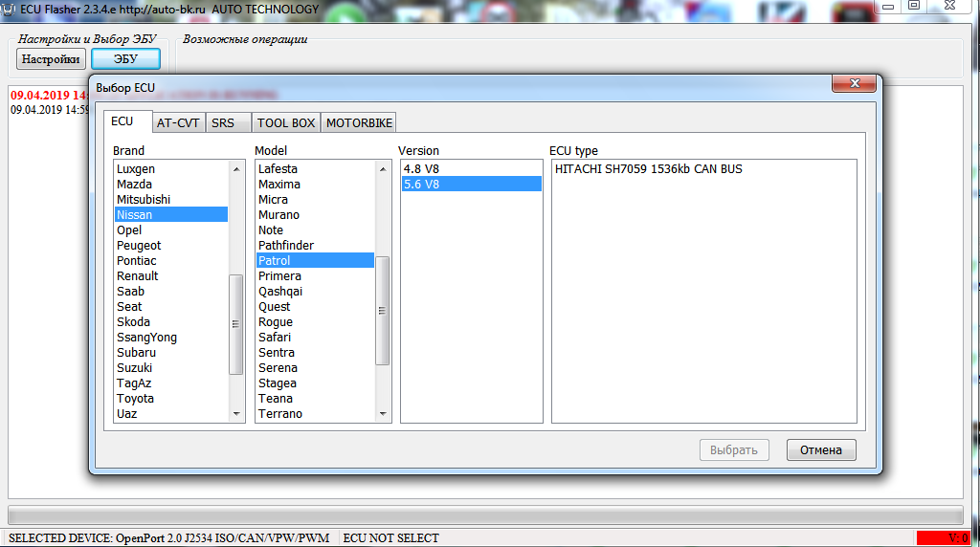The height and width of the screenshot is (547, 980).
Task: Click Model list scroll down arrow
Action: click(383, 413)
